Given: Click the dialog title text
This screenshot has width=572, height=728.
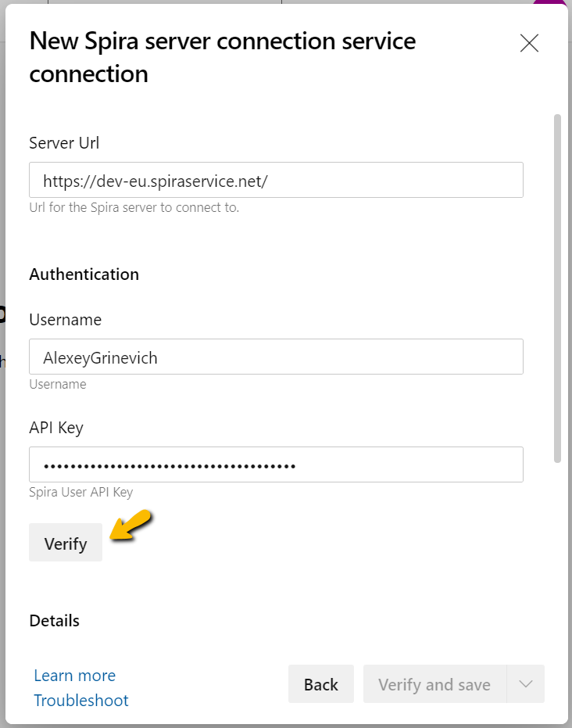Looking at the screenshot, I should (x=223, y=58).
